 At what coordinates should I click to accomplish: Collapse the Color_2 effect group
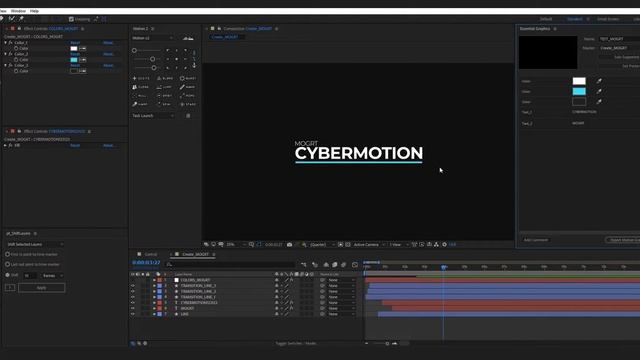coord(5,54)
